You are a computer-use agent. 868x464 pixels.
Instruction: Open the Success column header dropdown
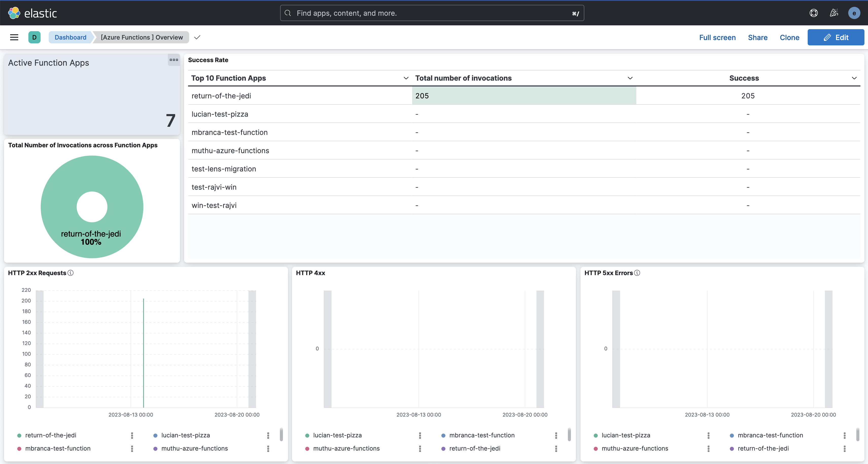click(855, 78)
